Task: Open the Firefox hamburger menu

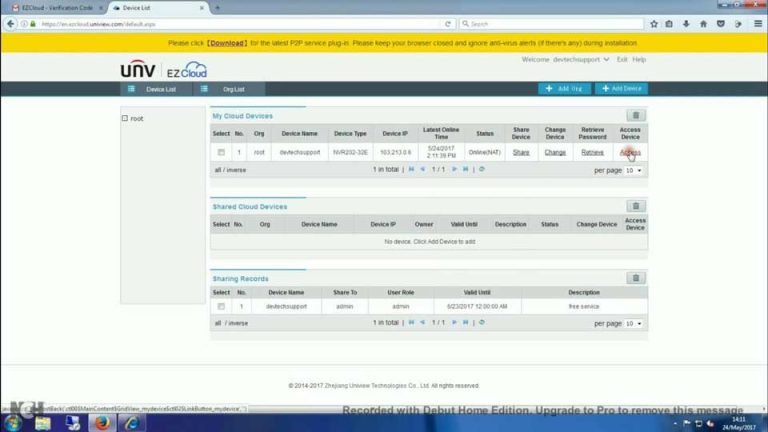Action: [756, 24]
